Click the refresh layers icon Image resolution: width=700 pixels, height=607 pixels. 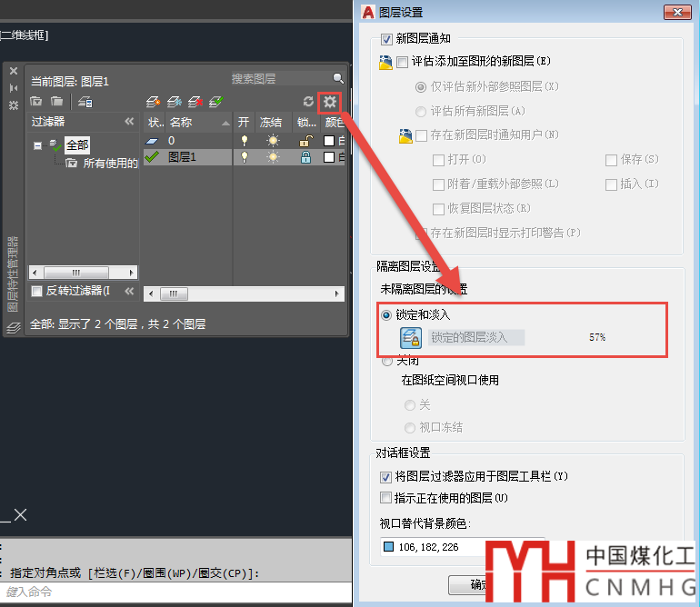(x=308, y=102)
